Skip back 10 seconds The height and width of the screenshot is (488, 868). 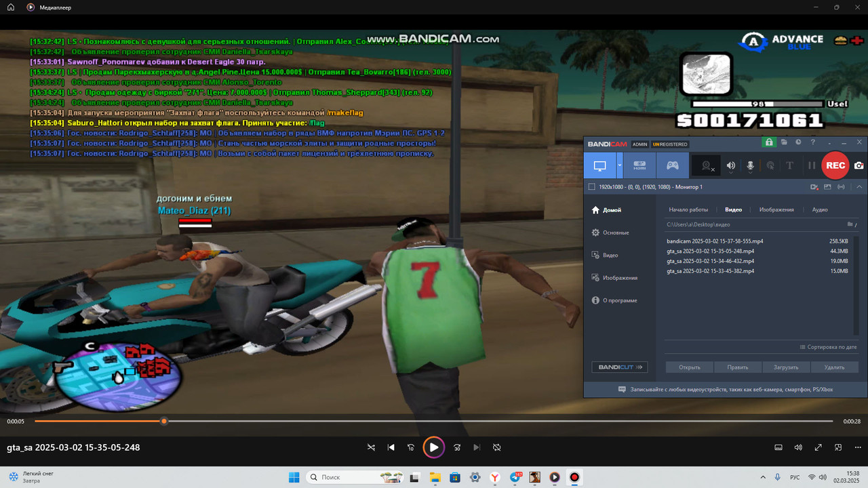click(411, 447)
